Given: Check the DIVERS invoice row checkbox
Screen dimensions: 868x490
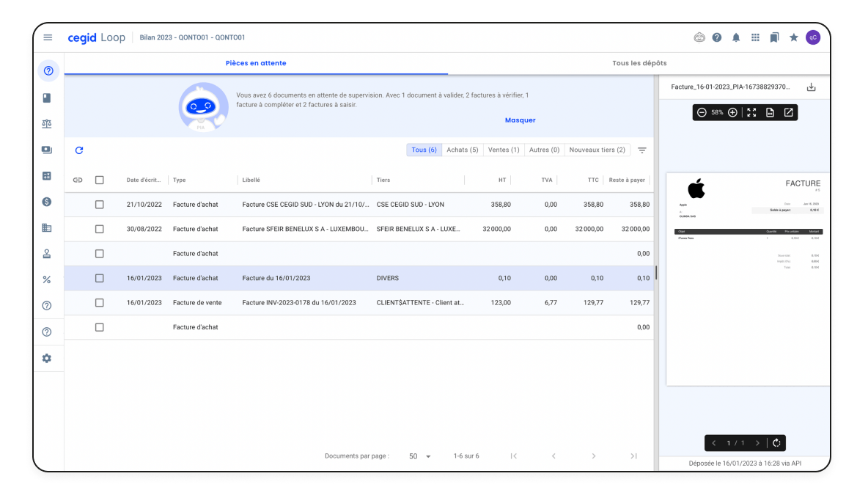Looking at the screenshot, I should tap(100, 279).
